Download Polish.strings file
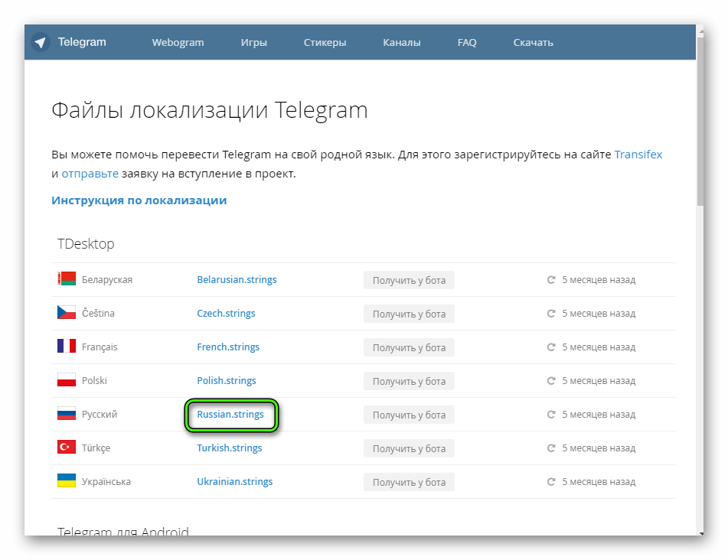 point(227,380)
